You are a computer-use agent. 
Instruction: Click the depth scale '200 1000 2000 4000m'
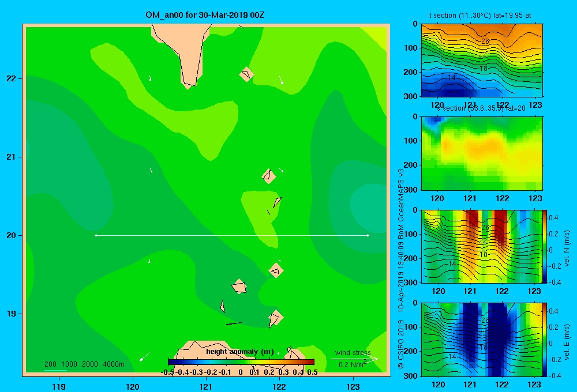click(84, 364)
